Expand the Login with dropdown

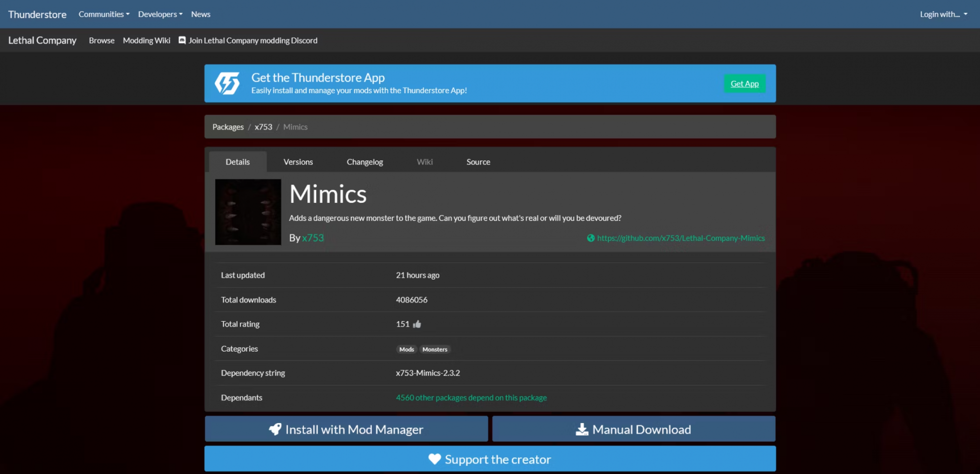tap(943, 14)
